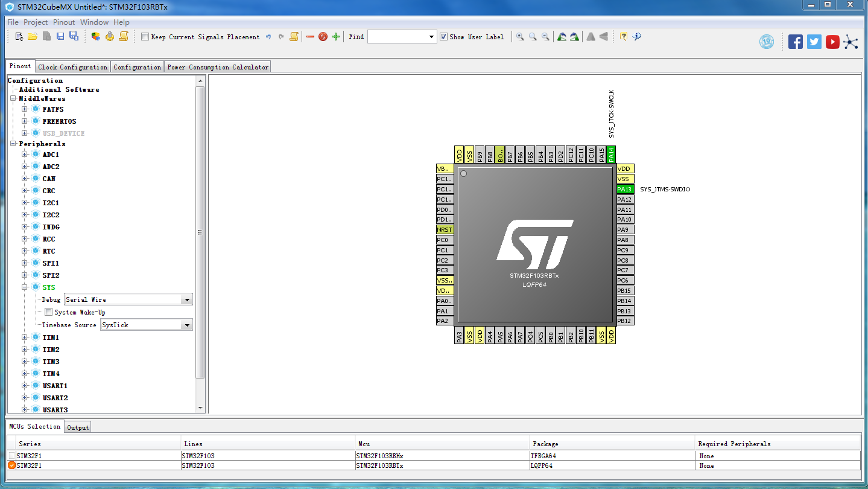Open the YouTube link icon

833,42
